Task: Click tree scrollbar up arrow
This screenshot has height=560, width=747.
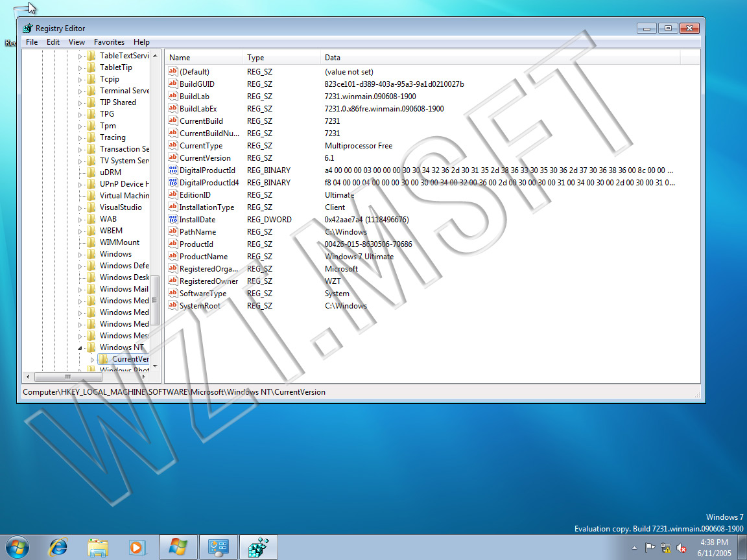Action: point(155,56)
